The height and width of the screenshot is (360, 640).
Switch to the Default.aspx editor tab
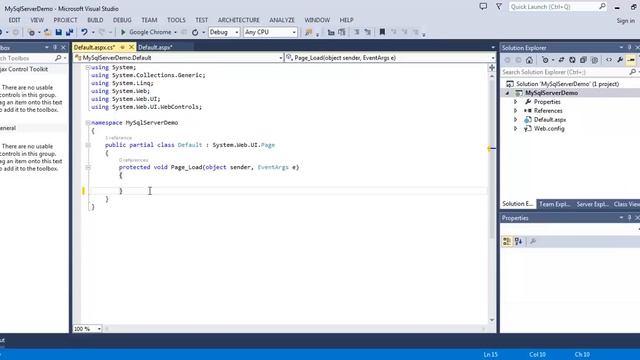156,47
